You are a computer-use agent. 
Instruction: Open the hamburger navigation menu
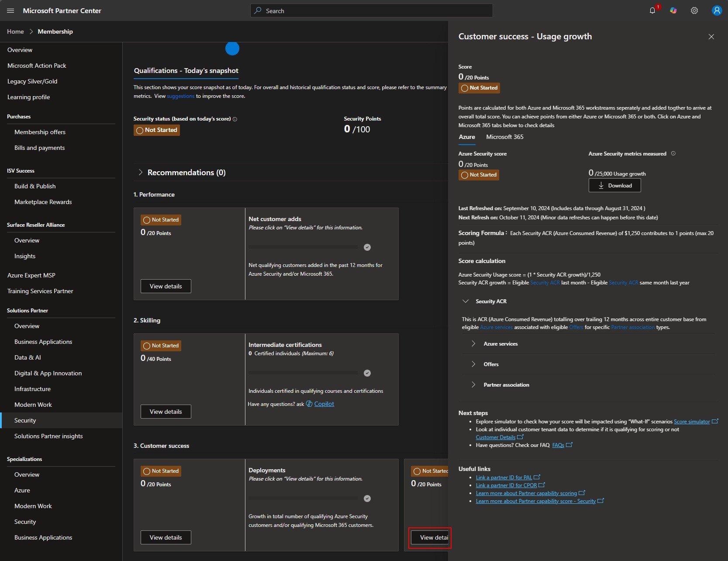point(11,10)
